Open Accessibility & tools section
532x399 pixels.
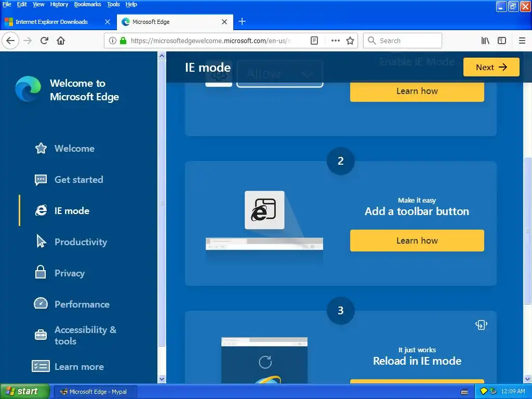(x=86, y=335)
